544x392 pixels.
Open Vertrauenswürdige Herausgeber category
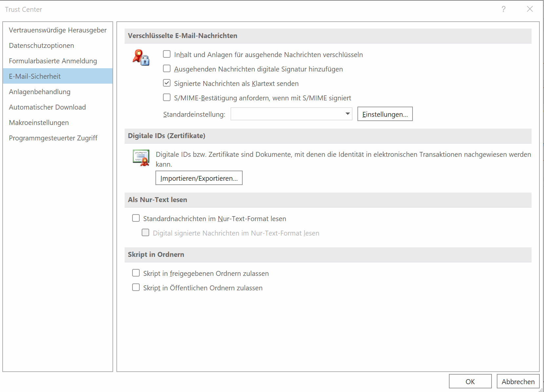tap(58, 30)
